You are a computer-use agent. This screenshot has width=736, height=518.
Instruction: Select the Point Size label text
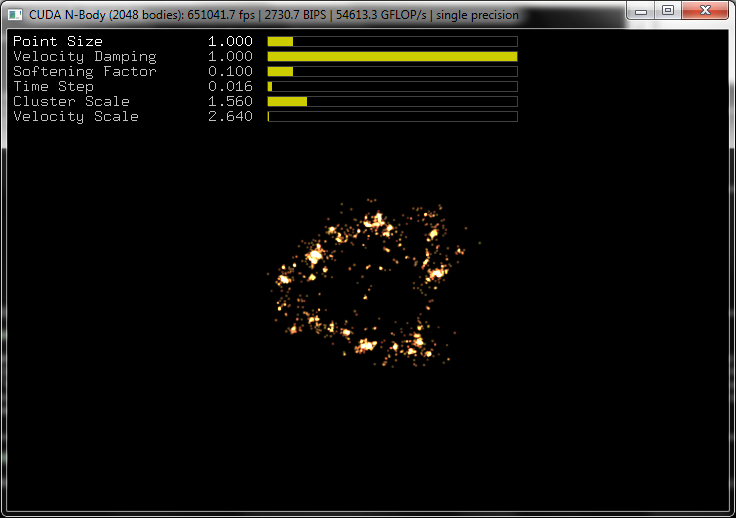(x=58, y=42)
